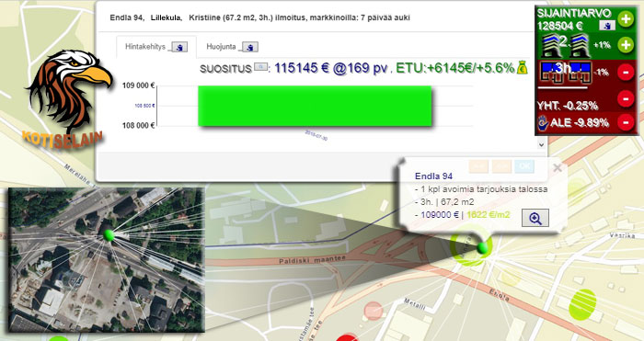Click the faded OK button

coord(524,166)
